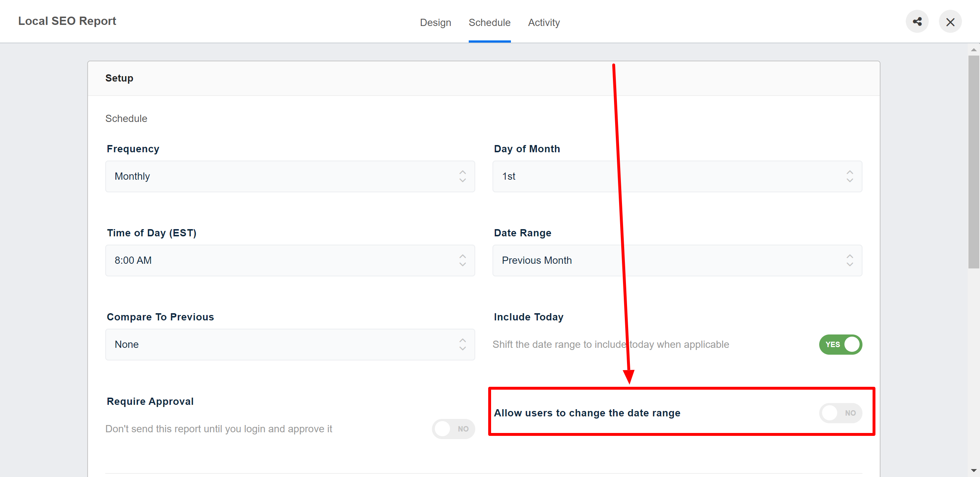Click the Day of Month chevron arrows
The image size is (980, 477).
pyautogui.click(x=849, y=176)
